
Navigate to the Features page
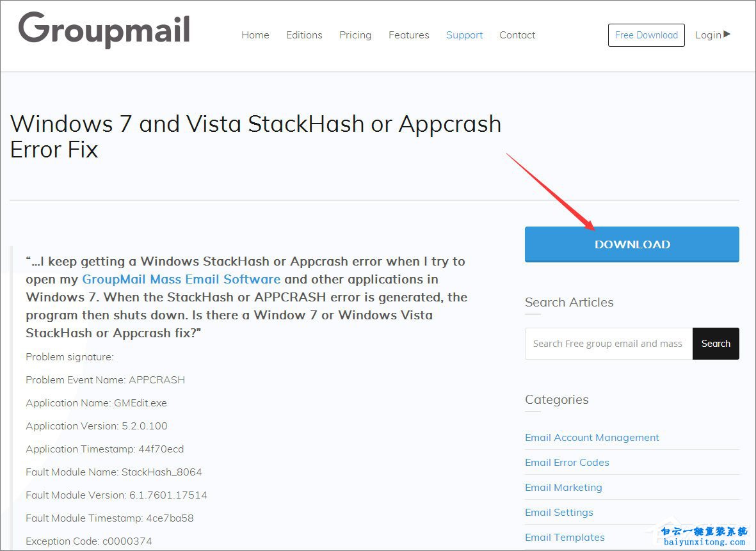pos(408,35)
